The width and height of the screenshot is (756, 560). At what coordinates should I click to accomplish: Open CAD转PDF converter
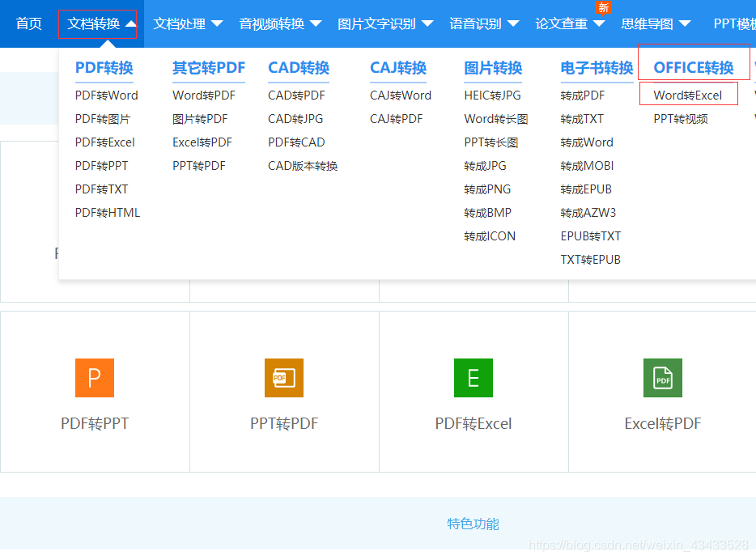click(x=296, y=95)
